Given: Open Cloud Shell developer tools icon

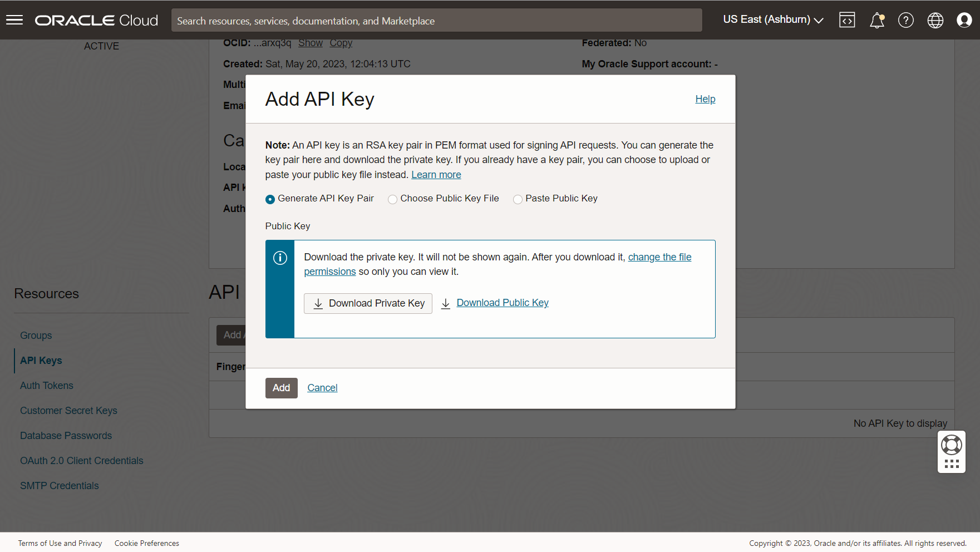Looking at the screenshot, I should pyautogui.click(x=847, y=20).
